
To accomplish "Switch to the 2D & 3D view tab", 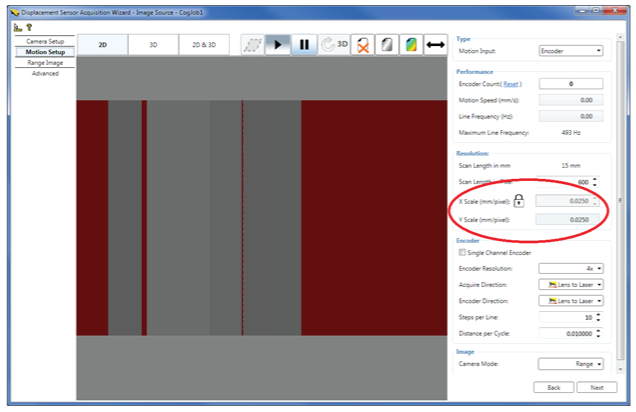I will coord(204,45).
